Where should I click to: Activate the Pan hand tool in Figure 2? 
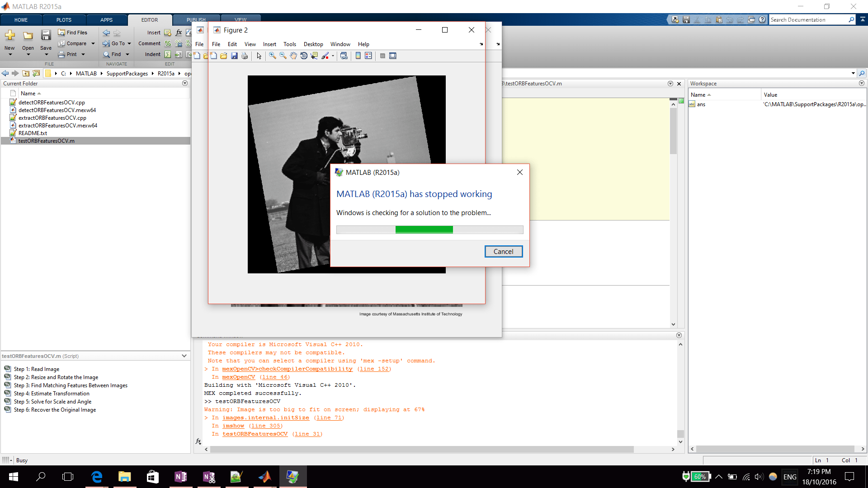coord(293,56)
